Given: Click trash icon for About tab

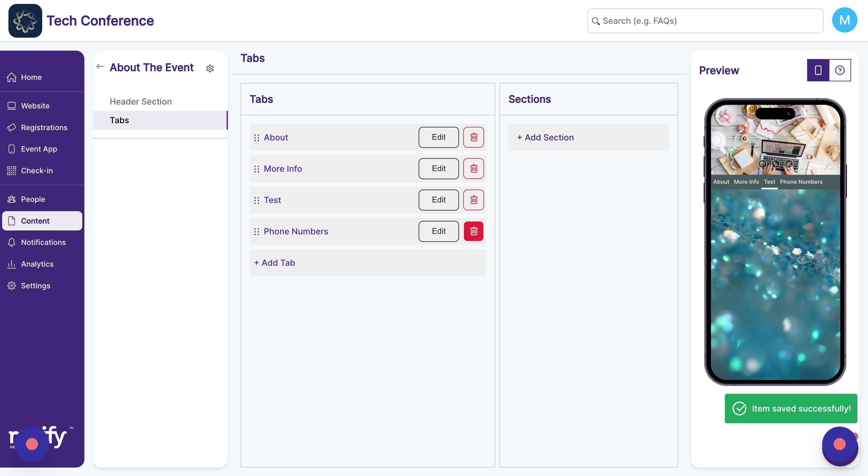Looking at the screenshot, I should tap(473, 137).
